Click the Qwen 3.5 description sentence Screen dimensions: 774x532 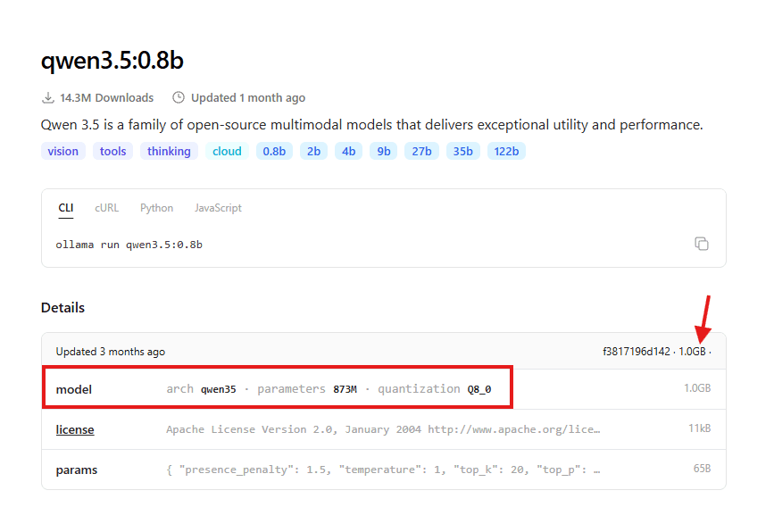point(371,125)
